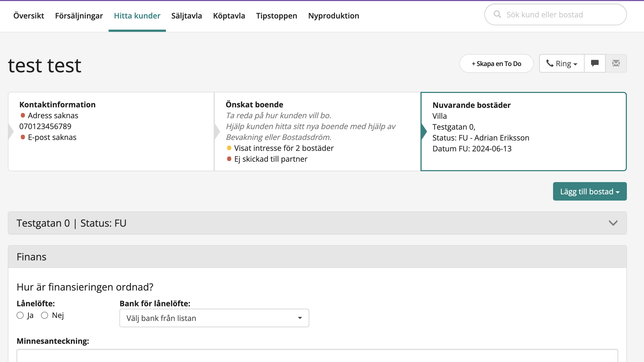The width and height of the screenshot is (644, 362).
Task: Open the Välj bank från listan dropdown
Action: (214, 318)
